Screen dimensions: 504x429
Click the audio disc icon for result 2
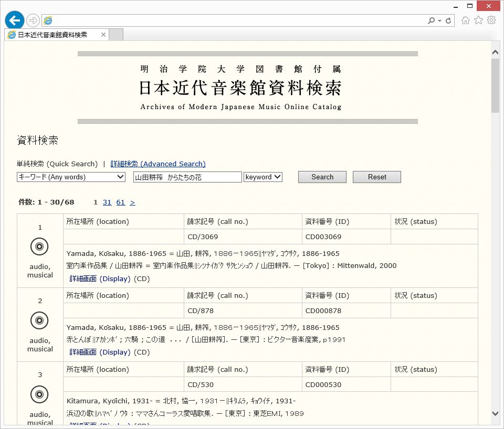pos(39,320)
